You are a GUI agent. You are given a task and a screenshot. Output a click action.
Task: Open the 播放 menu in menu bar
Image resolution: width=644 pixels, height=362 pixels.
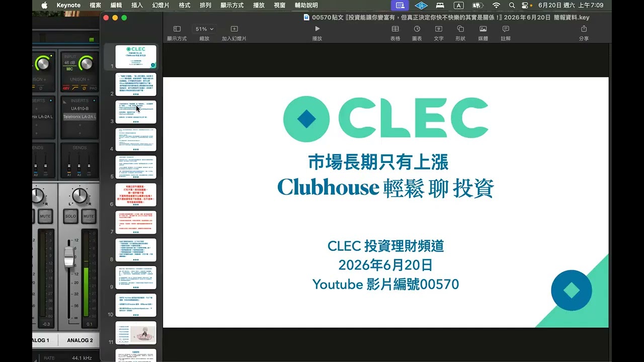[259, 5]
